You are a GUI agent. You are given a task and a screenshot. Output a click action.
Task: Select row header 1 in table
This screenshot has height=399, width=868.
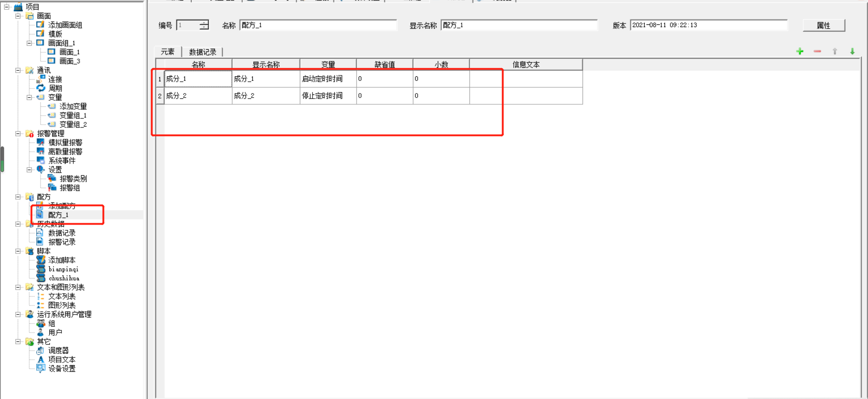click(160, 79)
